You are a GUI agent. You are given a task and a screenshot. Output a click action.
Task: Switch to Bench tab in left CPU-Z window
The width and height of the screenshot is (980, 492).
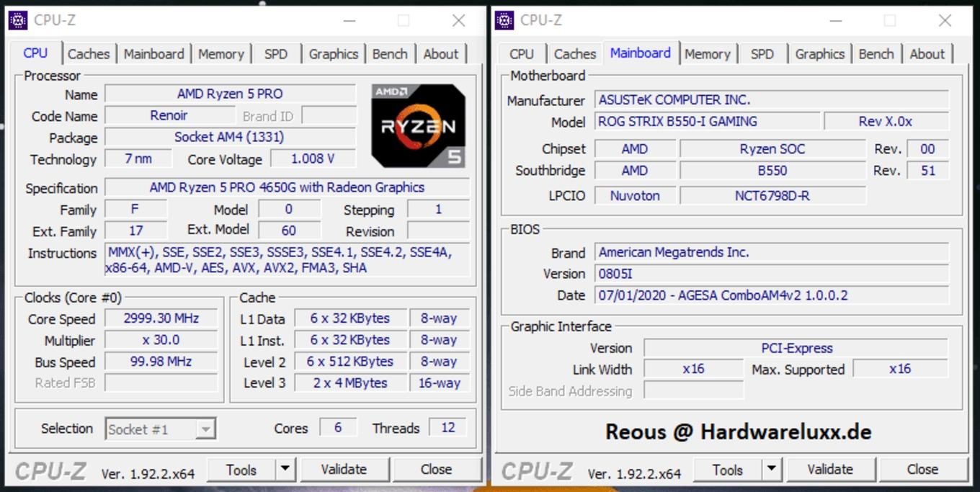[390, 54]
